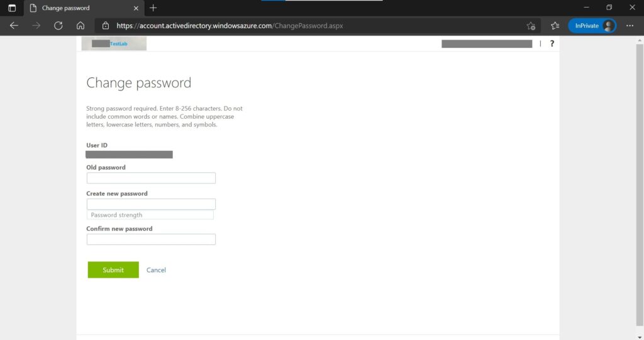The height and width of the screenshot is (340, 644).
Task: Close the Change password tab
Action: click(x=136, y=8)
